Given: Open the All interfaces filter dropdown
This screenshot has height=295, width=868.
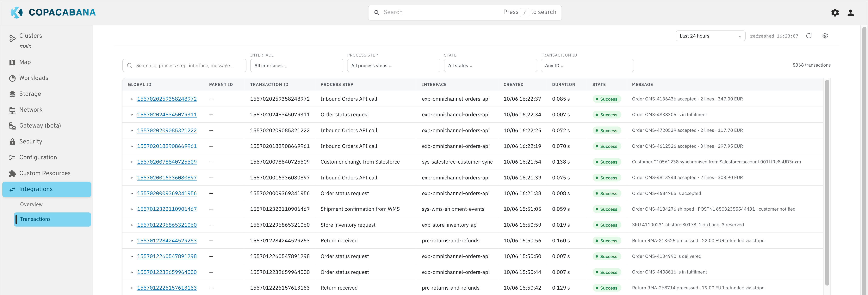Looking at the screenshot, I should tap(296, 66).
